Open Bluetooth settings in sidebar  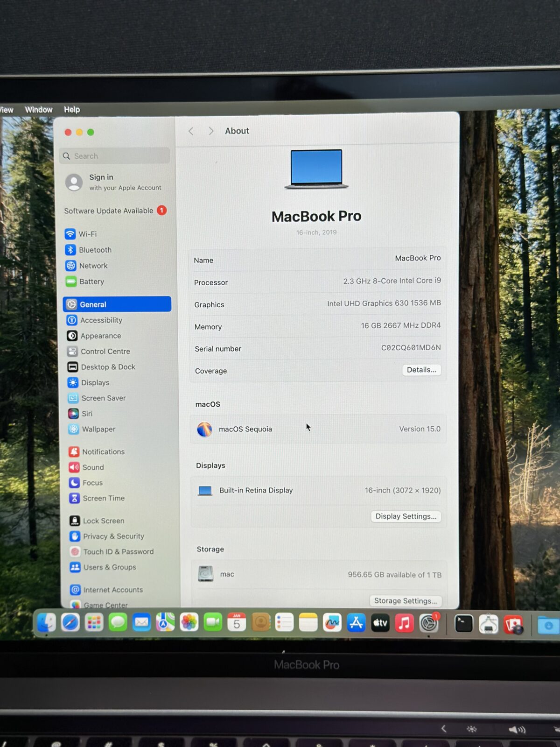(x=88, y=250)
